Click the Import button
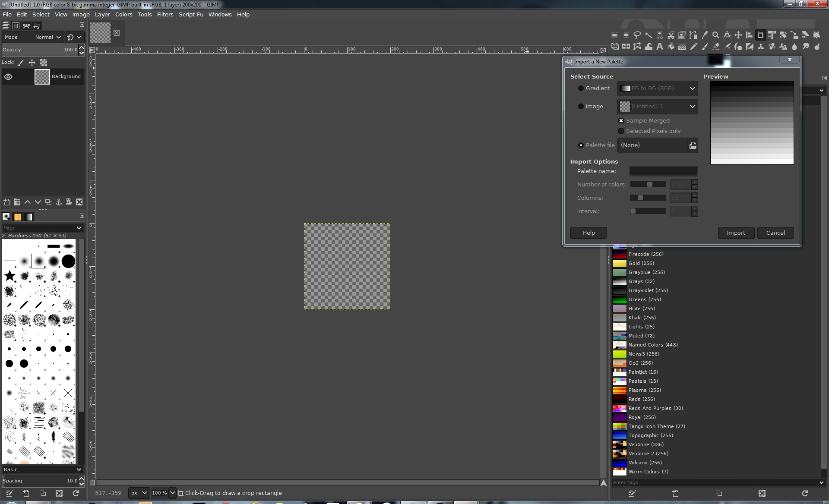The height and width of the screenshot is (504, 829). [x=736, y=233]
